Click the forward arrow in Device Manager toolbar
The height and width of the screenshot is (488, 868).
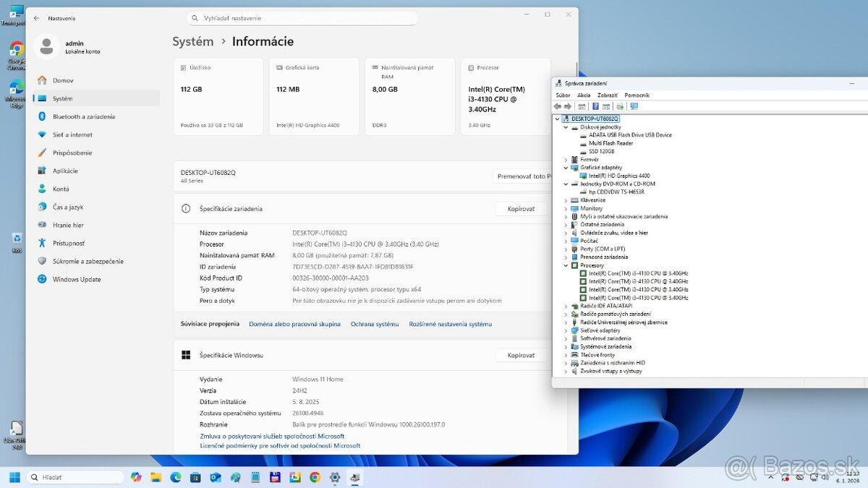click(x=568, y=106)
